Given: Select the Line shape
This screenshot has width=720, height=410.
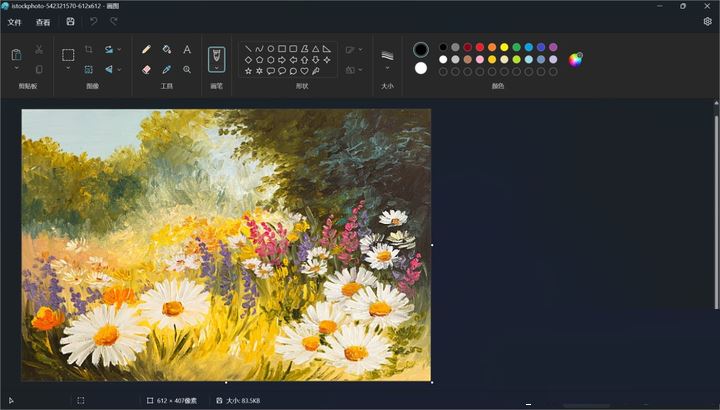Looking at the screenshot, I should (x=248, y=49).
